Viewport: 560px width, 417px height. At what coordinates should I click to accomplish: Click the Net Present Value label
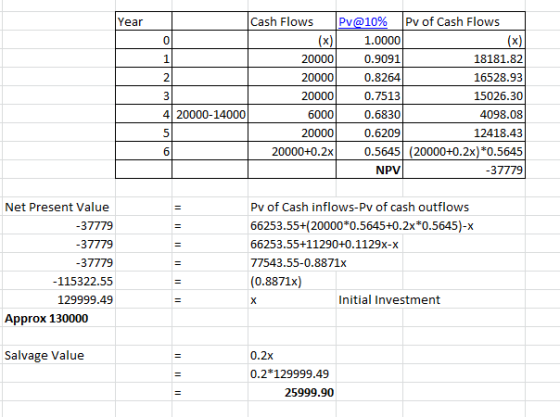(x=57, y=207)
